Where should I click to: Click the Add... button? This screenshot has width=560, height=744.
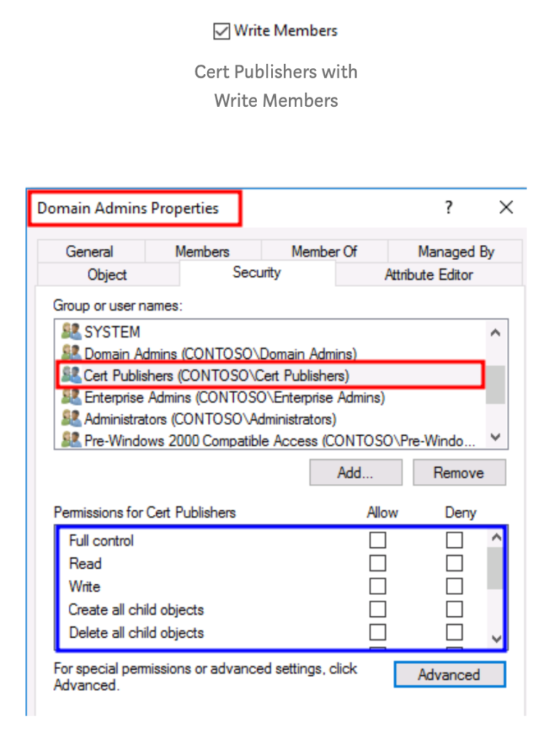(x=355, y=473)
